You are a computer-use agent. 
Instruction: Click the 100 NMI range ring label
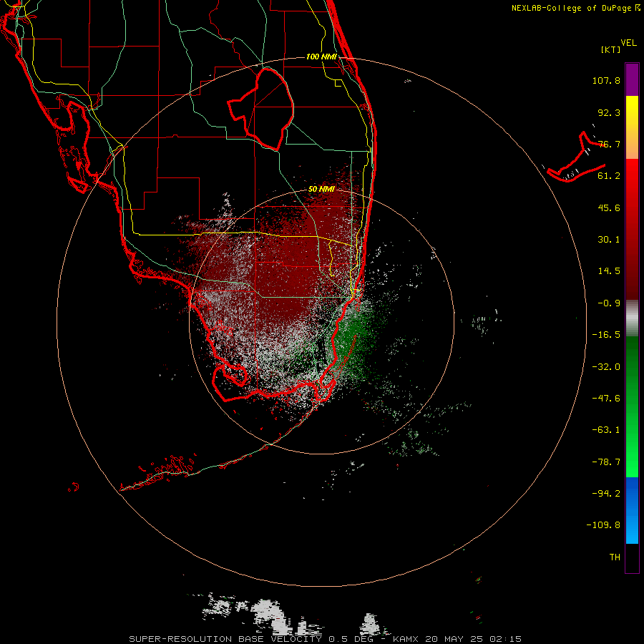[321, 57]
